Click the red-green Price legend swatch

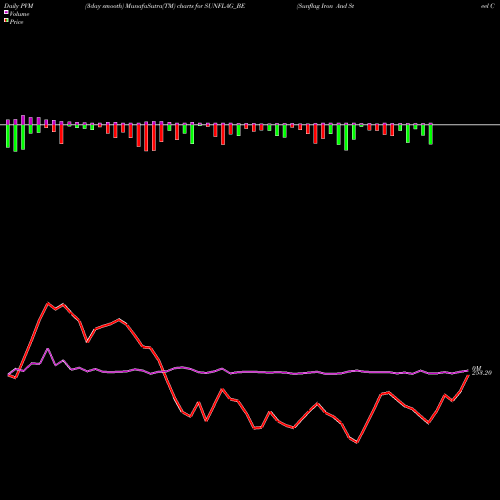coord(6,21)
